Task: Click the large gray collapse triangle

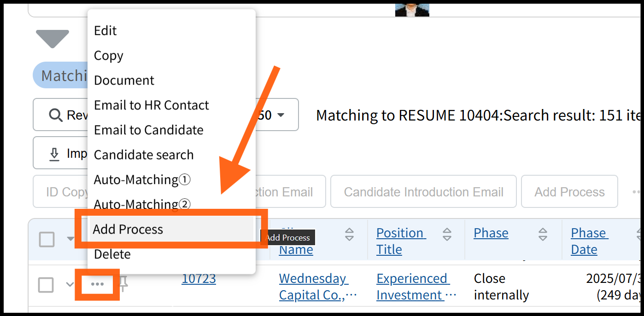Action: 53,39
